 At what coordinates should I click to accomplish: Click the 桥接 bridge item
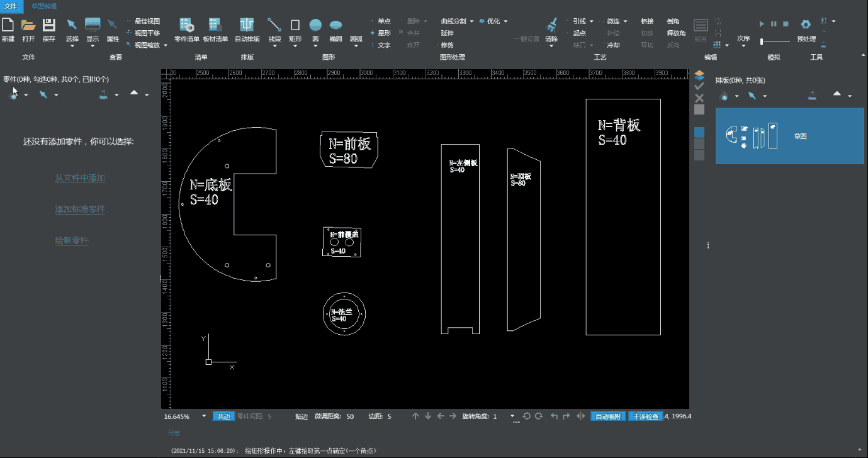(647, 21)
